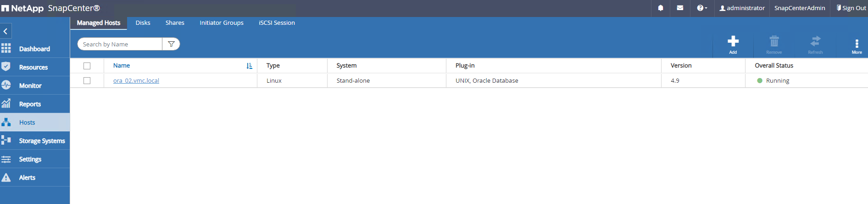The width and height of the screenshot is (868, 204).
Task: Open the notifications bell icon
Action: 661,8
